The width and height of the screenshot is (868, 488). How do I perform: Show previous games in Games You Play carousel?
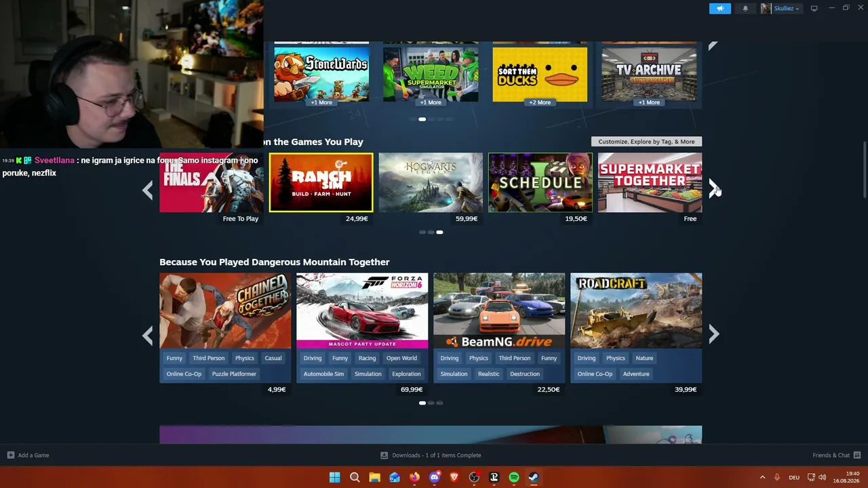(x=147, y=190)
